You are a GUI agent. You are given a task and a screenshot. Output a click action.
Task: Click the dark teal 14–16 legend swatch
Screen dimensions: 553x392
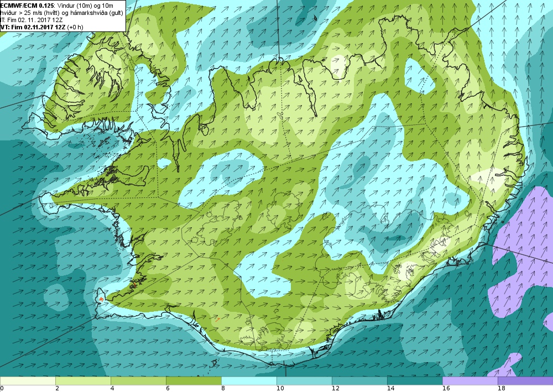(x=415, y=381)
